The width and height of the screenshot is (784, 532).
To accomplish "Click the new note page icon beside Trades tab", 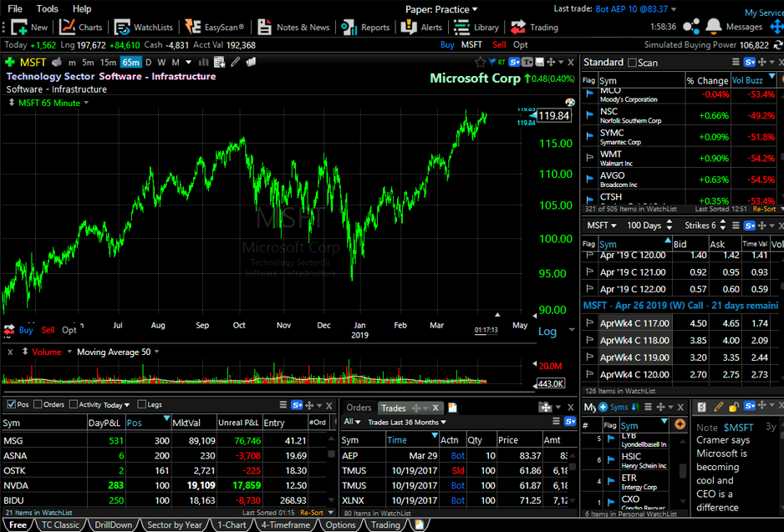I will pyautogui.click(x=452, y=408).
